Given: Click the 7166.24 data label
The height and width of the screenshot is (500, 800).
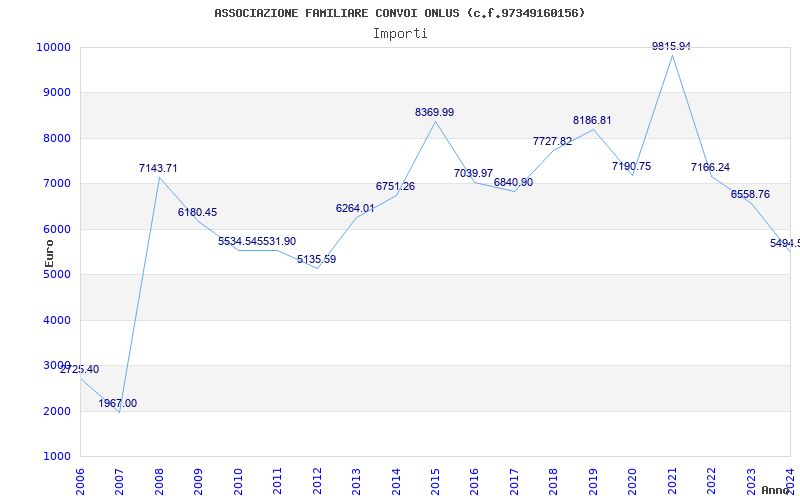Looking at the screenshot, I should coord(710,167).
